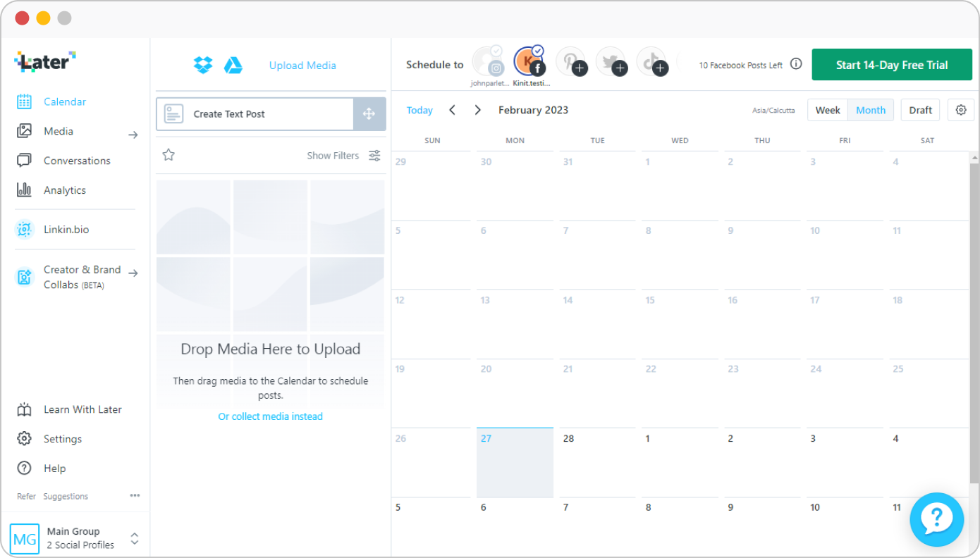Toggle the Kinit.testi Facebook profile
Image resolution: width=980 pixels, height=558 pixels.
coord(530,61)
